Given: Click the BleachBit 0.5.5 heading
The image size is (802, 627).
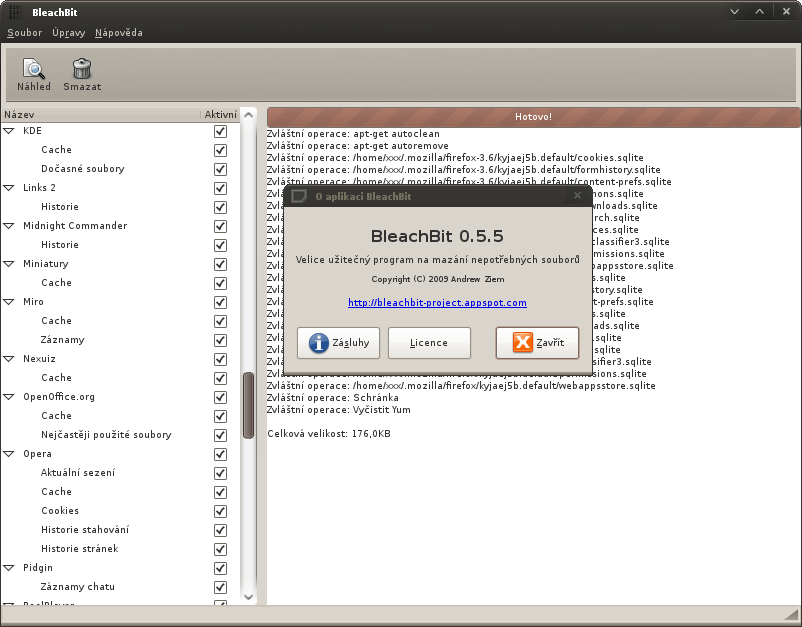Looking at the screenshot, I should 437,236.
